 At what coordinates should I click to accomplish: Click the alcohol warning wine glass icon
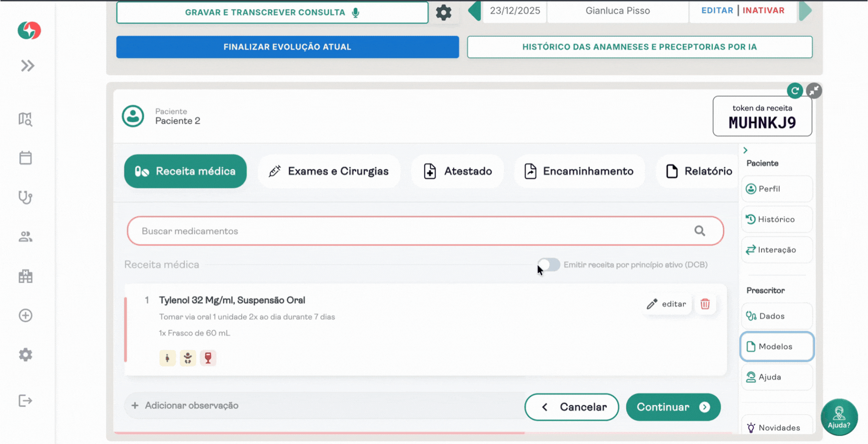[x=208, y=358]
